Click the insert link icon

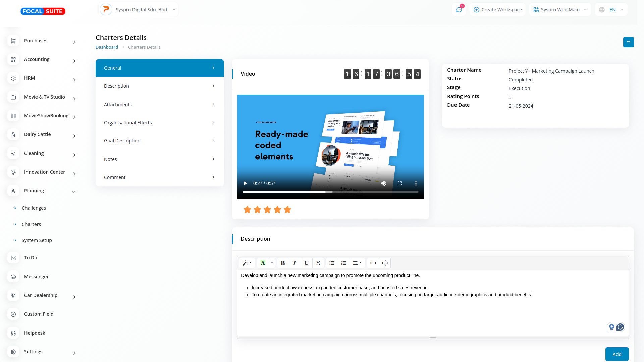tap(373, 263)
